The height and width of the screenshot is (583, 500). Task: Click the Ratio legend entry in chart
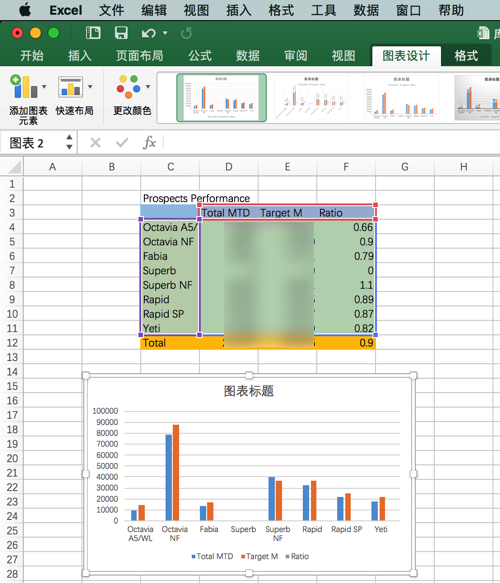pos(297,557)
